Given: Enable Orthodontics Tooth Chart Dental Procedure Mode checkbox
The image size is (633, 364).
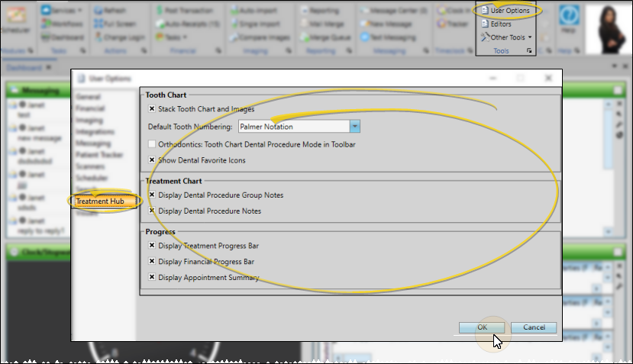Looking at the screenshot, I should tap(152, 143).
